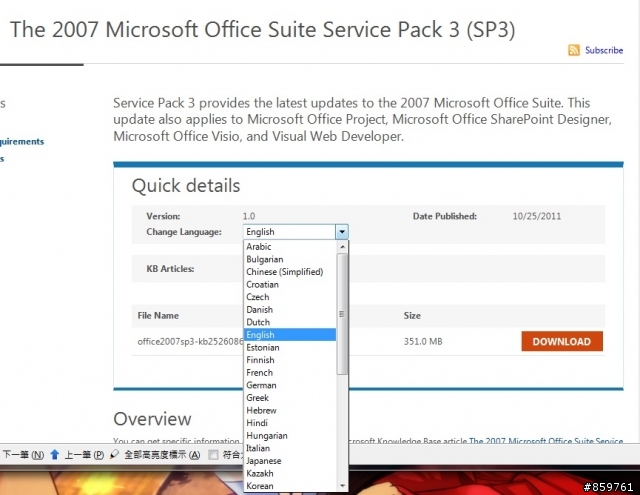This screenshot has width=640, height=495.
Task: Click the 10/25/2011 published date
Action: click(537, 216)
